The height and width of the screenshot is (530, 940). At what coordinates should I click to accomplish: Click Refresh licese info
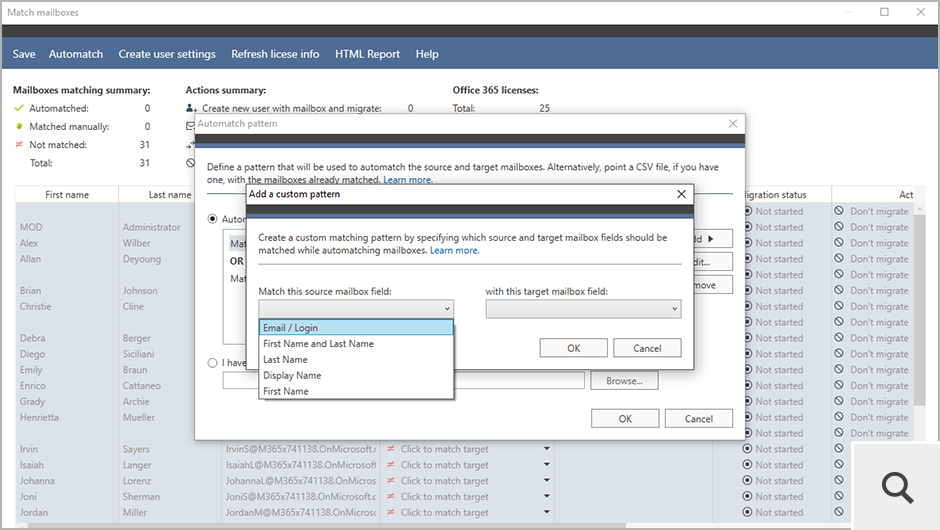coord(275,54)
